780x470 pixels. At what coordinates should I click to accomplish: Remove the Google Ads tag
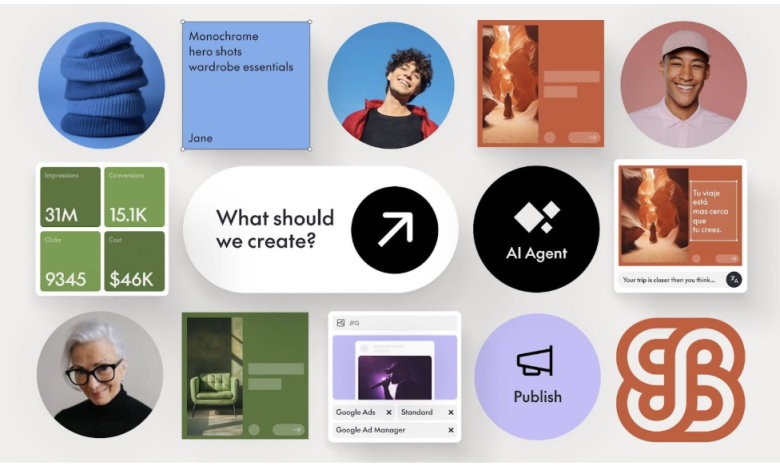click(x=389, y=412)
